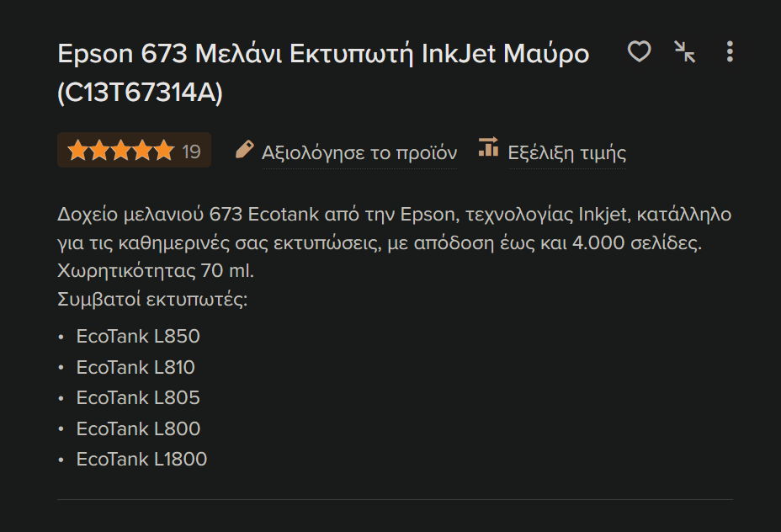Viewport: 781px width, 532px height.
Task: Open the Εξέλιξη τιμής link
Action: click(567, 153)
